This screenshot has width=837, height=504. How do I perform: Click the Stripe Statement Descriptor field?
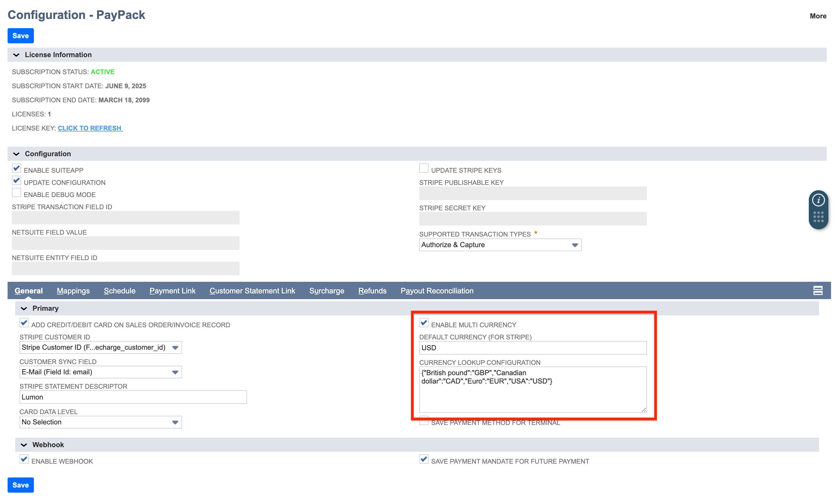pos(133,397)
